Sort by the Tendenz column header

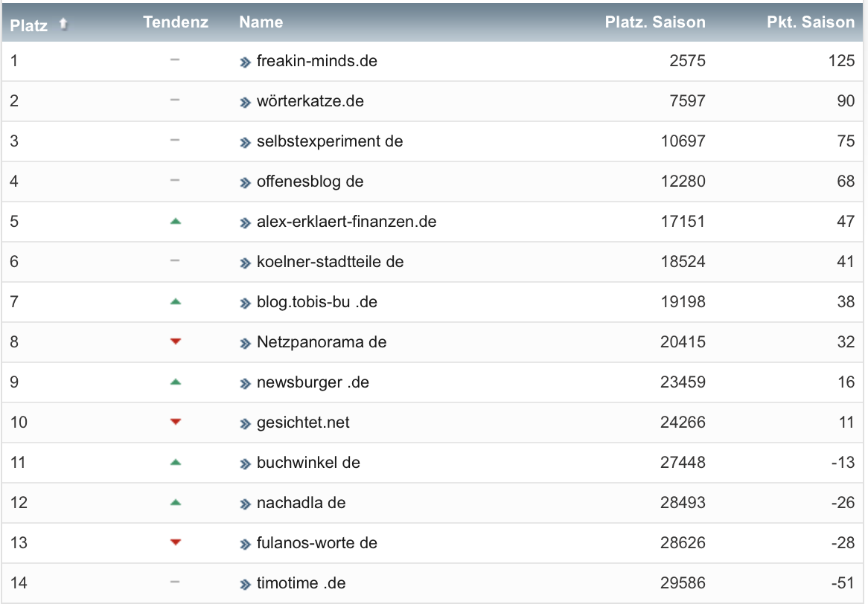[176, 22]
